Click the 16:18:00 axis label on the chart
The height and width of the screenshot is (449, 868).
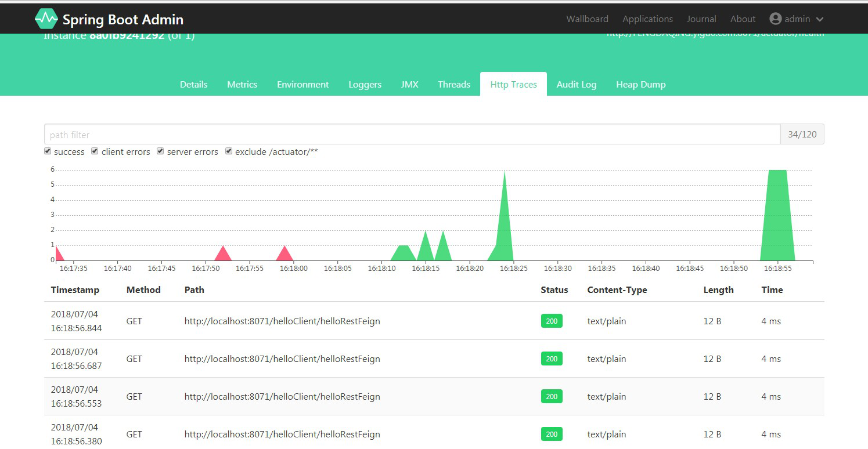[294, 269]
